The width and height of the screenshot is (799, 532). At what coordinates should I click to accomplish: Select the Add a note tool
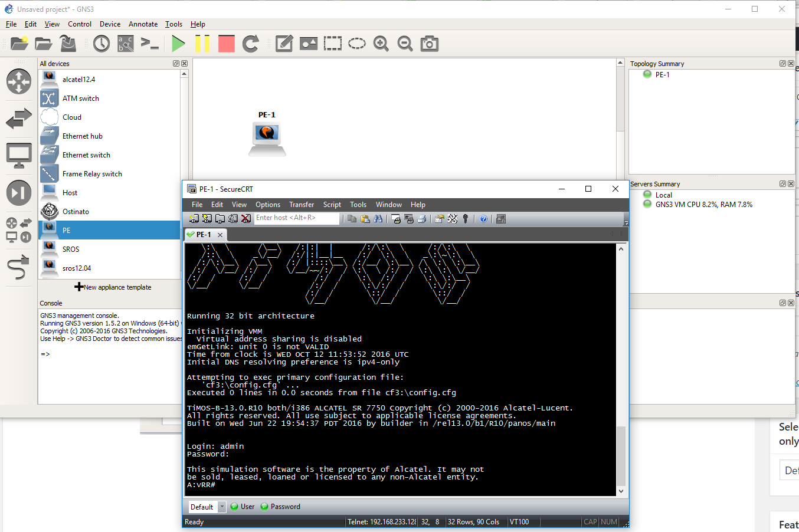coord(284,44)
